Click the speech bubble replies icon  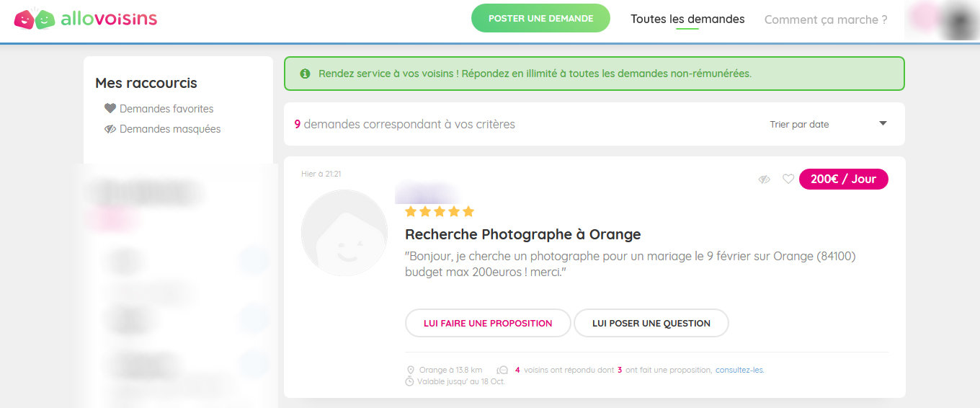[x=503, y=370]
